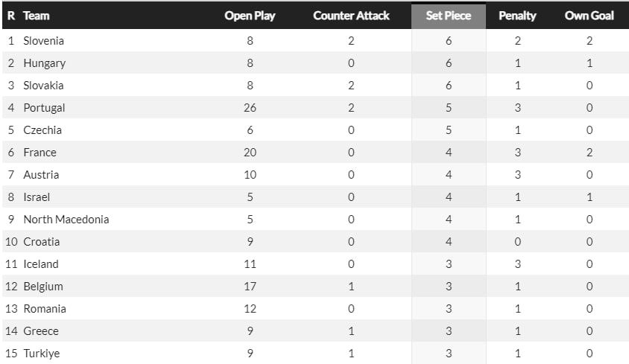Click the North Macedonia team name
This screenshot has width=629, height=364.
(66, 220)
